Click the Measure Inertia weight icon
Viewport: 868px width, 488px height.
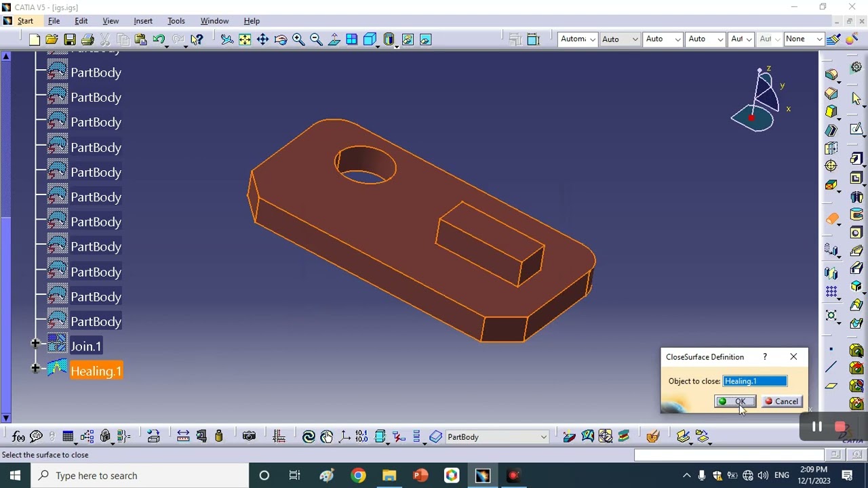219,436
